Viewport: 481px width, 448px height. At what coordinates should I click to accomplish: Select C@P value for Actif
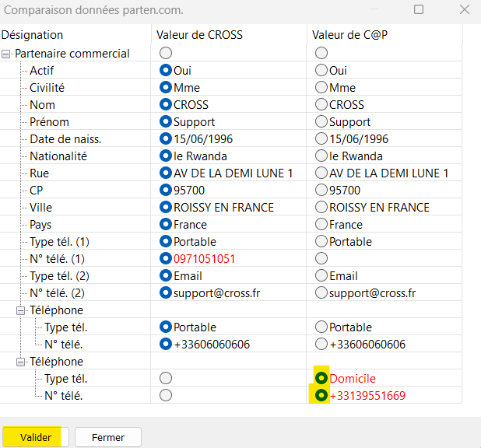pyautogui.click(x=321, y=70)
